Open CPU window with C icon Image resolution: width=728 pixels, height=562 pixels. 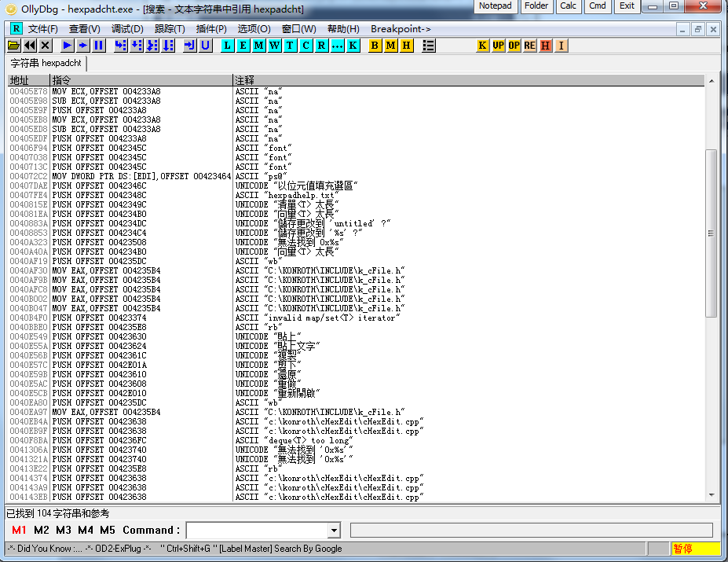pos(305,46)
